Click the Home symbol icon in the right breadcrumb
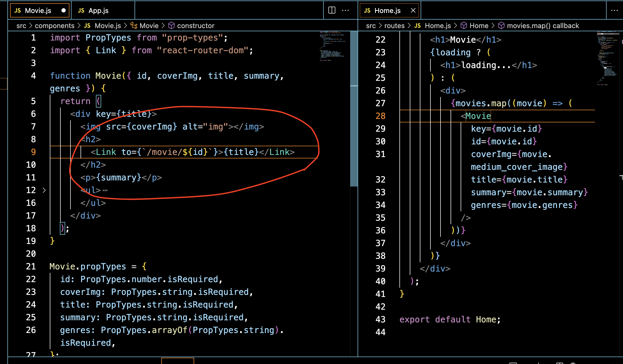The width and height of the screenshot is (623, 364). 464,25
